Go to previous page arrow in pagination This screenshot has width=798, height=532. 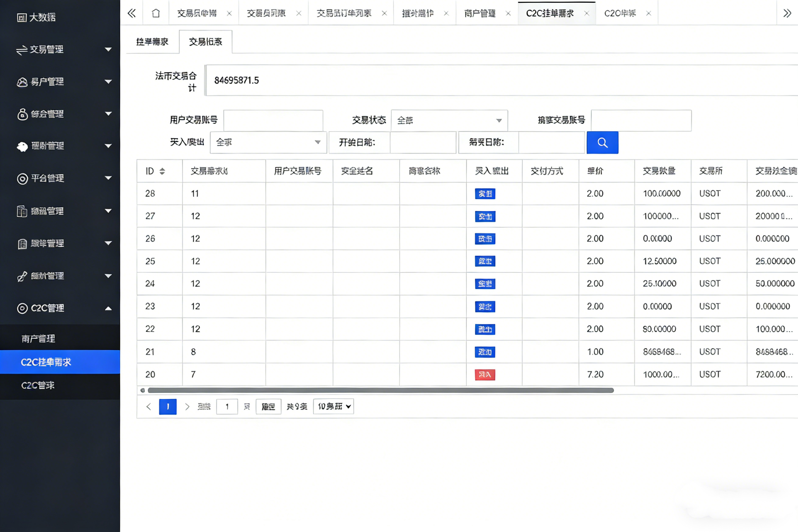tap(148, 406)
